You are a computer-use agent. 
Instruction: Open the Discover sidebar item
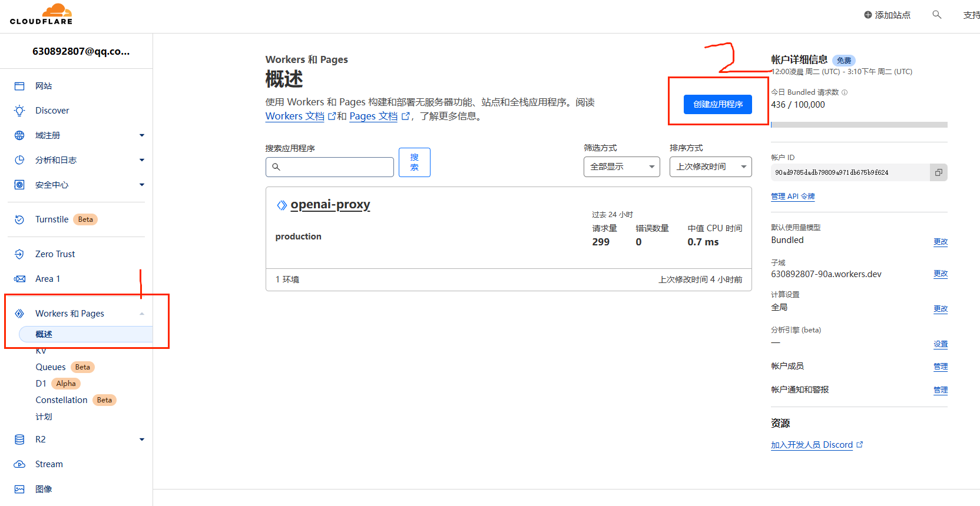(x=52, y=111)
